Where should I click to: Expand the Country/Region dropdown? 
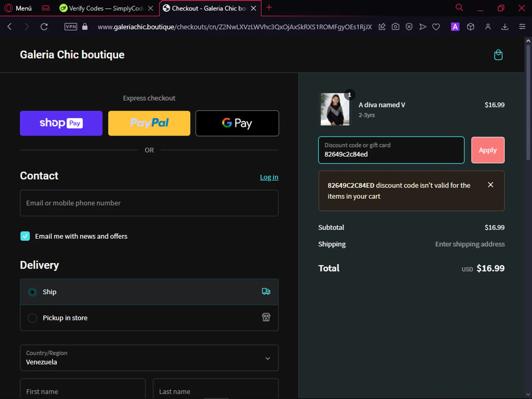pyautogui.click(x=149, y=358)
